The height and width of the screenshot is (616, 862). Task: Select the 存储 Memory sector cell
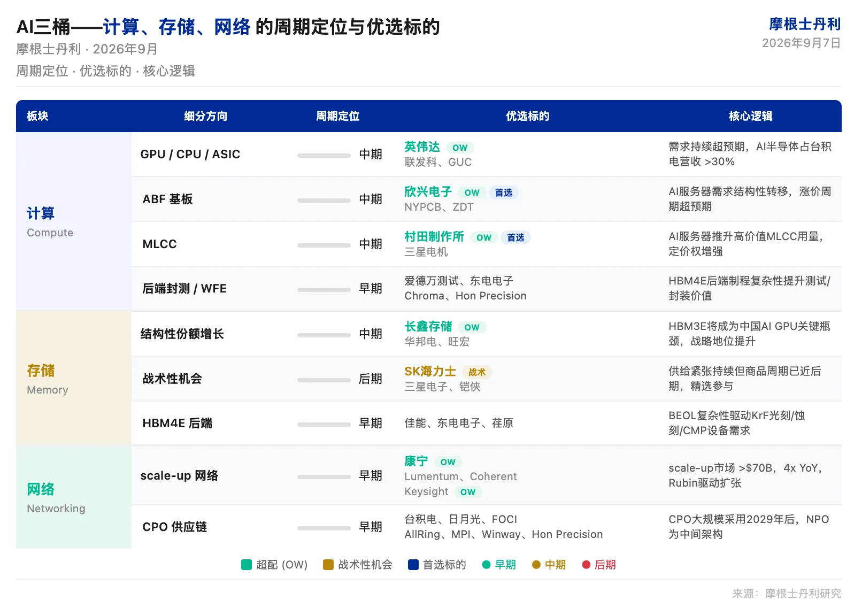pos(74,378)
